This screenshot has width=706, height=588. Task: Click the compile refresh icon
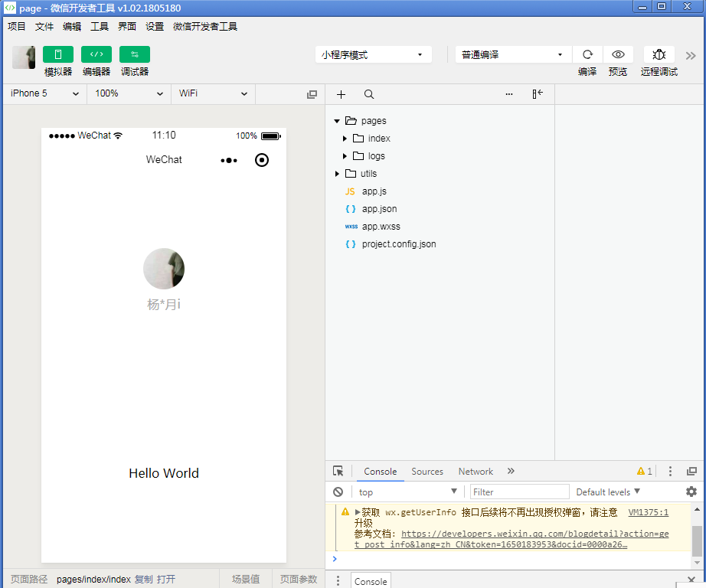[x=587, y=54]
